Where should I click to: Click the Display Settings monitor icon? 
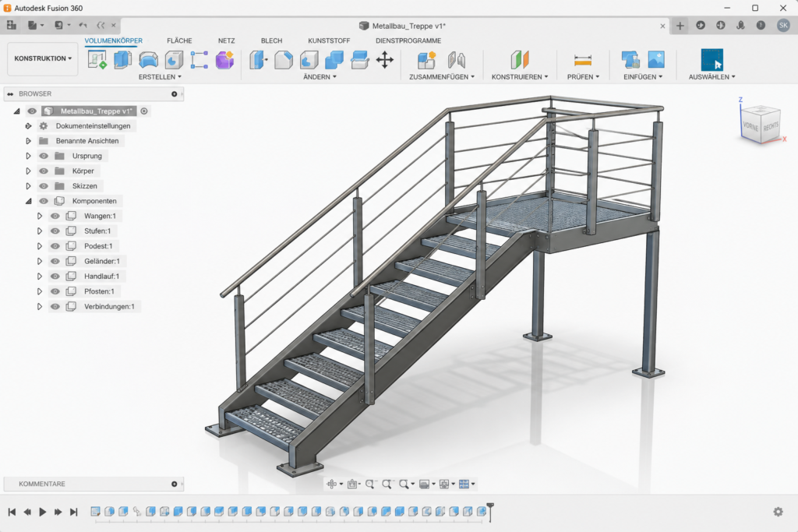click(424, 484)
